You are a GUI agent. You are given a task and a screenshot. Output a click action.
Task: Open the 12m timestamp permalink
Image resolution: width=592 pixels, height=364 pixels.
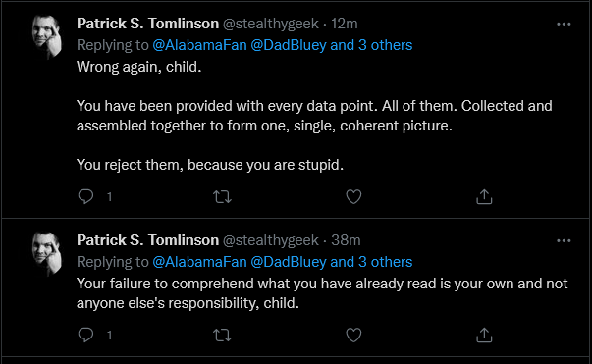pyautogui.click(x=345, y=24)
